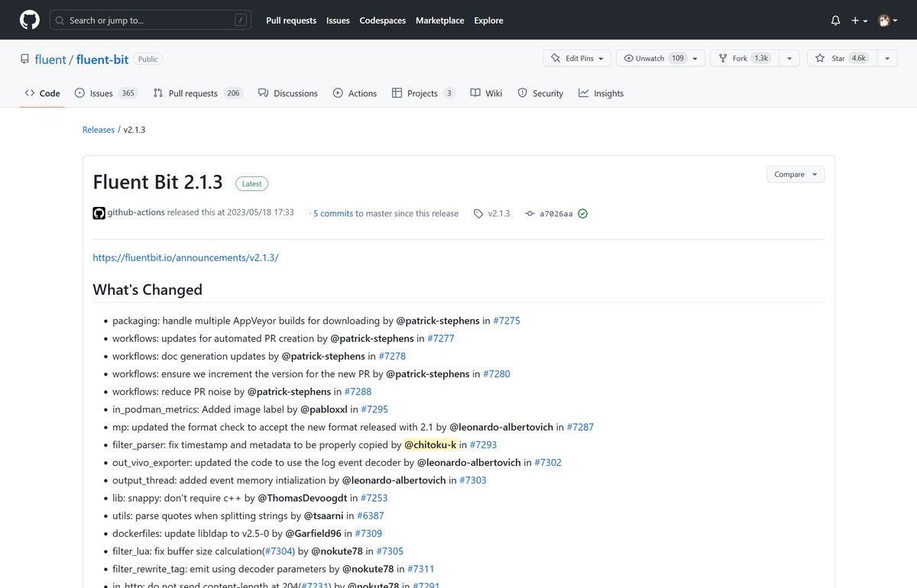Click the Latest release badge
This screenshot has width=917, height=588.
point(252,183)
